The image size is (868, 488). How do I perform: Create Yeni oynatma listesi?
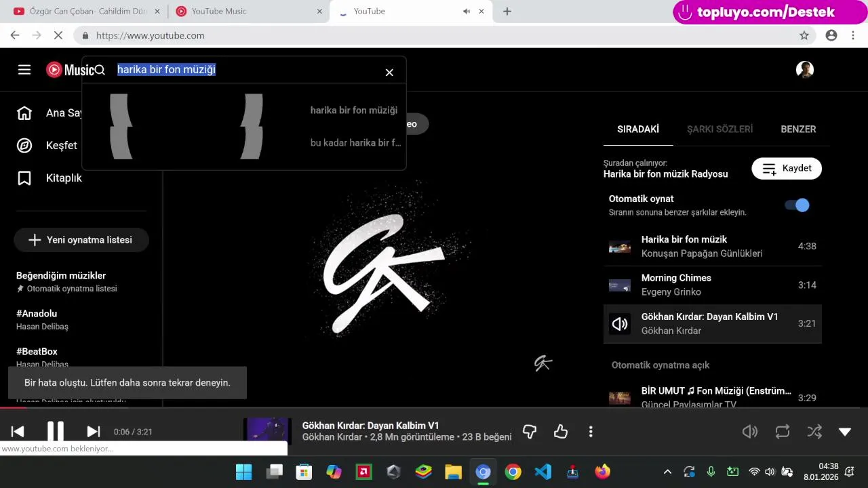(81, 240)
